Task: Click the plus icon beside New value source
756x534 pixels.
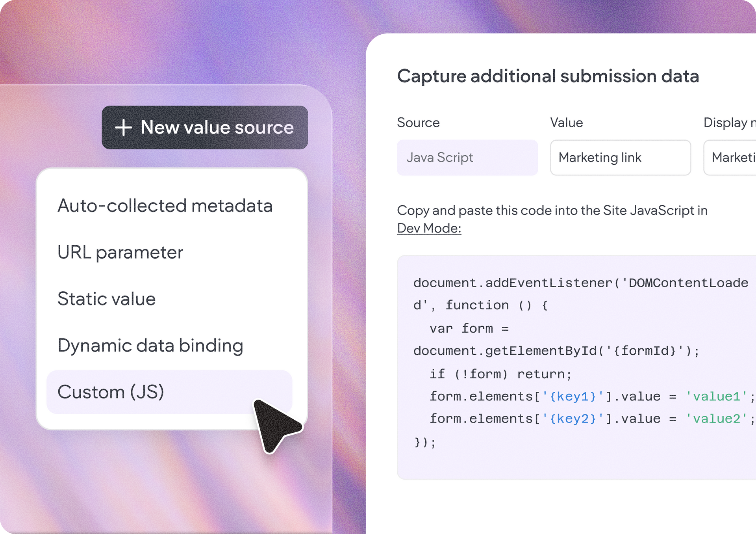Action: [123, 128]
